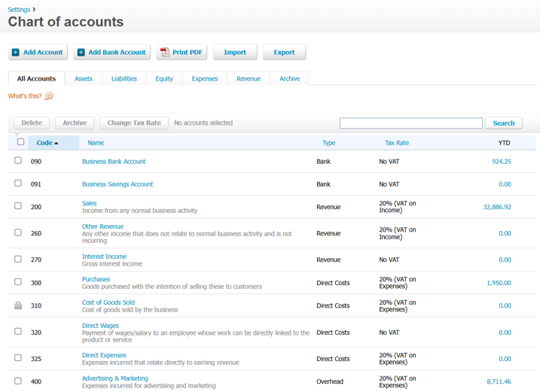
Task: Click the lock icon beside code 310
Action: [18, 305]
